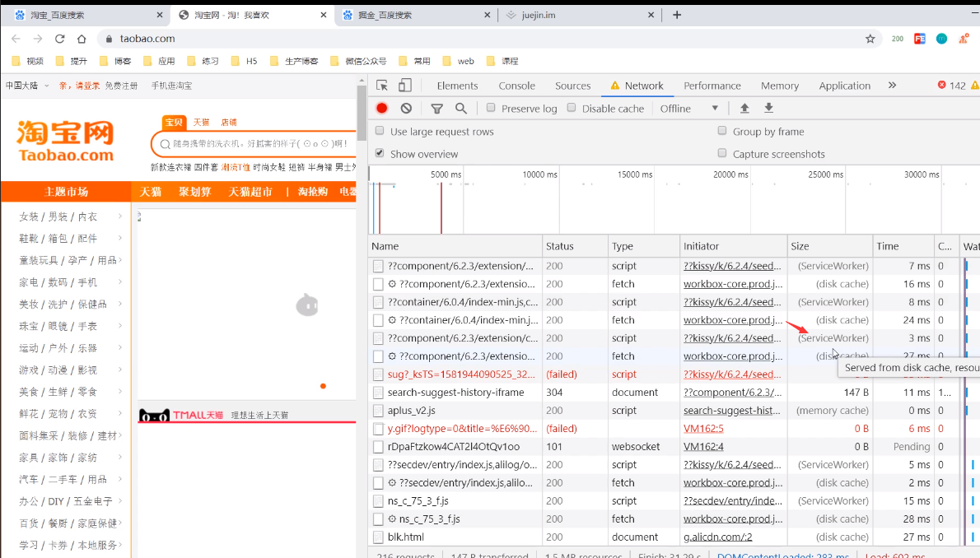This screenshot has height=558, width=980.
Task: Click the teal round extension icon
Action: [x=942, y=39]
